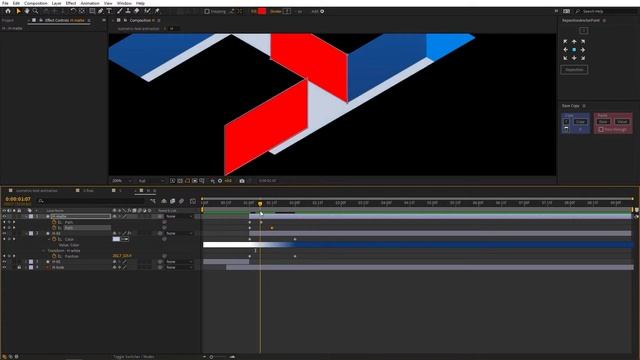Click the timeline layer search field
640x360 pixels.
(91, 201)
